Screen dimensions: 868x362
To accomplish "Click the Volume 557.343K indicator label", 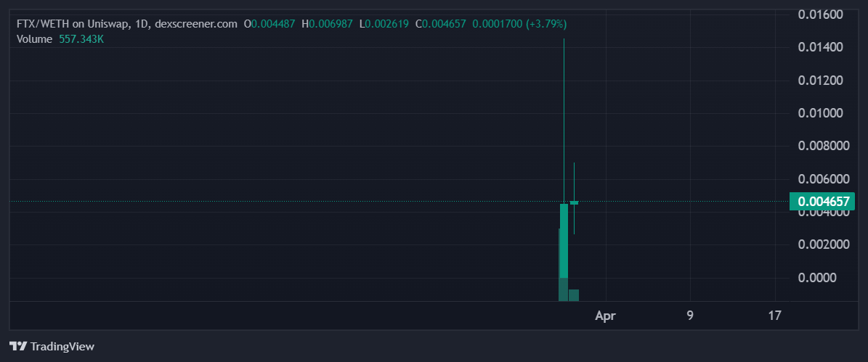I will click(x=60, y=39).
